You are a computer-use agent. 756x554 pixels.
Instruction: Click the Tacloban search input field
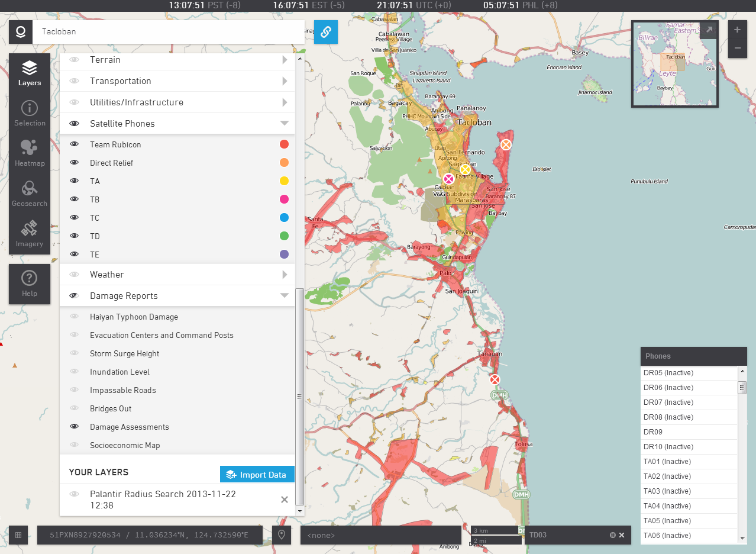(169, 32)
